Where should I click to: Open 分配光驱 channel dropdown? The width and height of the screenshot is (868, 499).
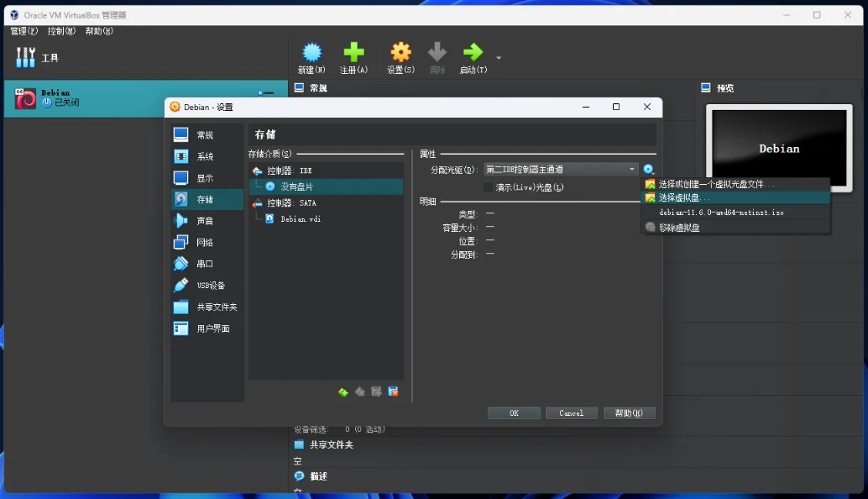[561, 170]
